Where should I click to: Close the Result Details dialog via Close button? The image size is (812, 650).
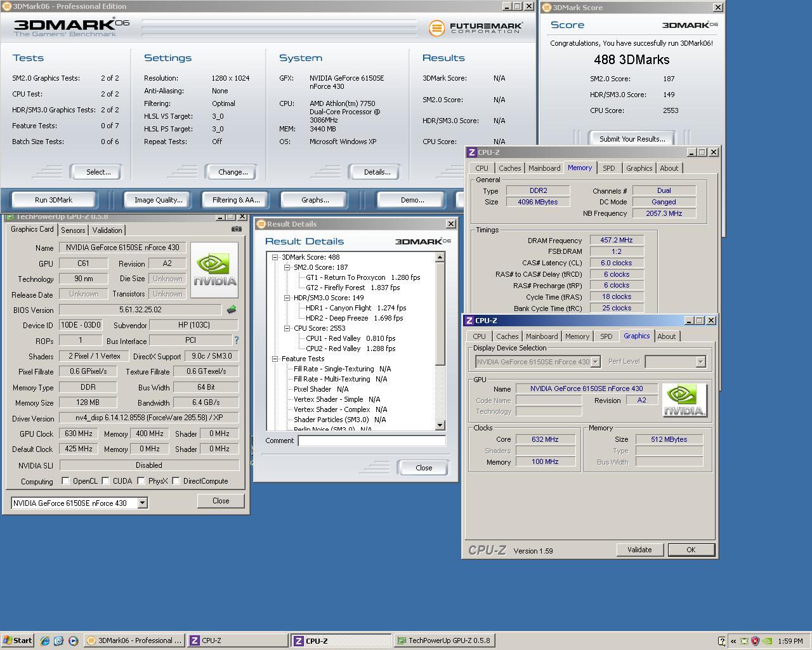pyautogui.click(x=424, y=468)
